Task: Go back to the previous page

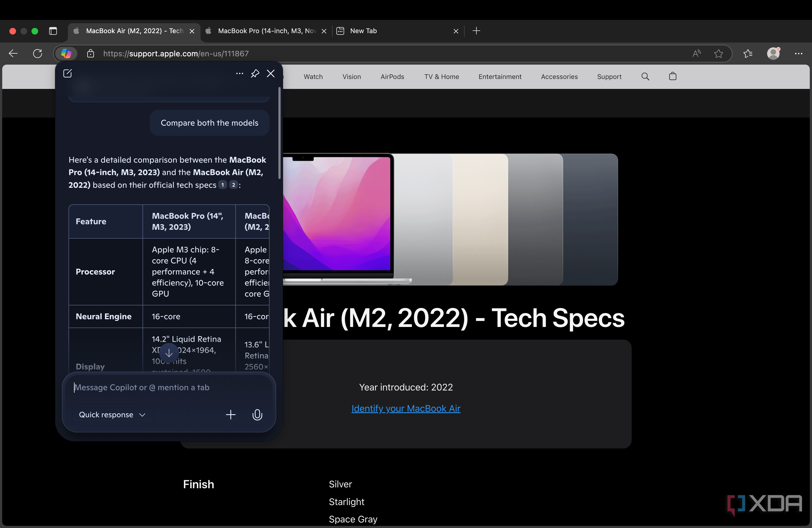Action: pyautogui.click(x=13, y=54)
